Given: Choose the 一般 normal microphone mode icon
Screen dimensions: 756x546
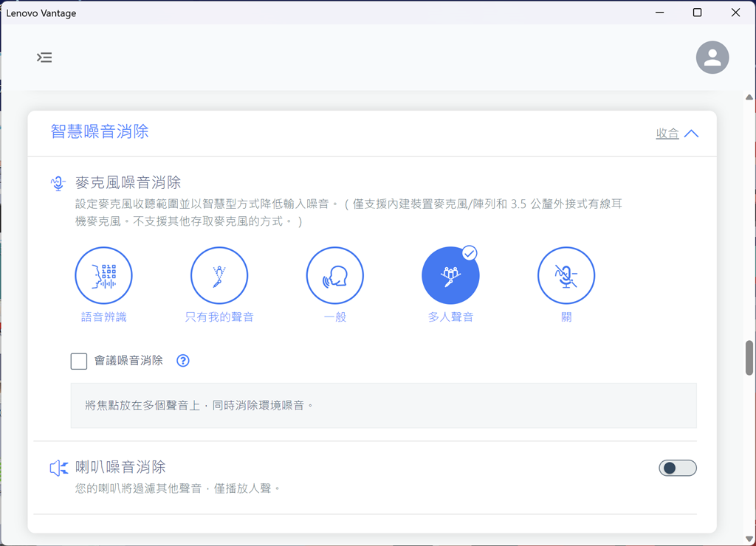Looking at the screenshot, I should [x=334, y=276].
